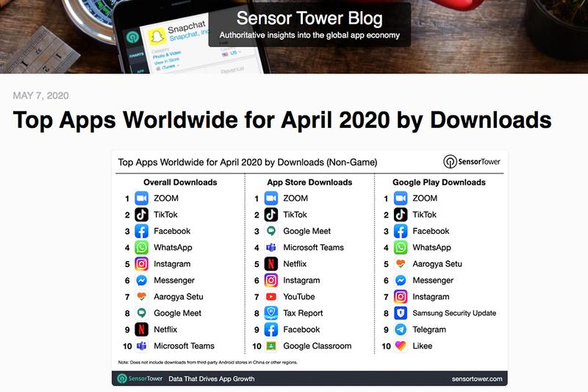This screenshot has height=392, width=588.
Task: Click the WhatsApp icon in Overall Downloads
Action: tap(141, 248)
